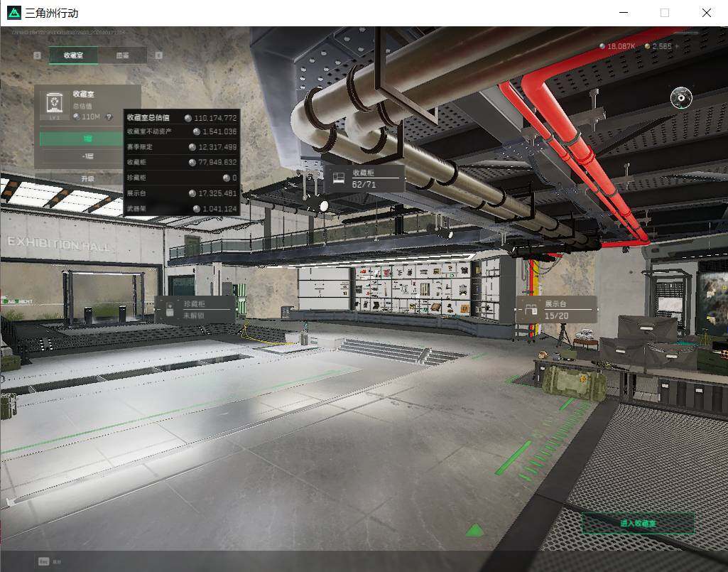Click the collection room level icon
728x572 pixels.
[x=55, y=103]
